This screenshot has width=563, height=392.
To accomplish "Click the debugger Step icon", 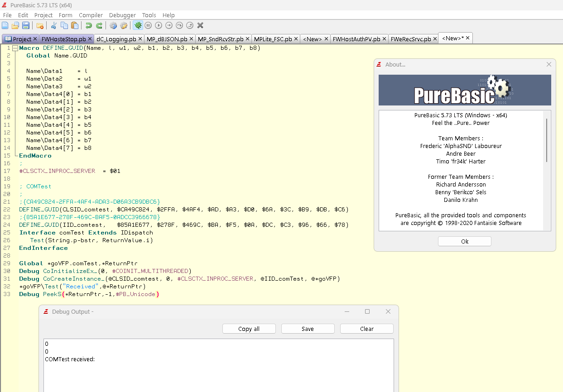I will pyautogui.click(x=169, y=25).
